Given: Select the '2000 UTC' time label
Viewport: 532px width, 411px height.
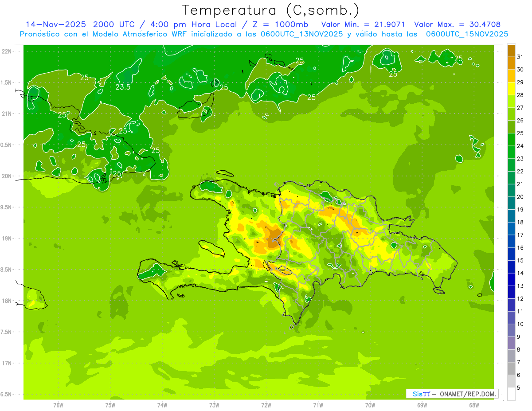Looking at the screenshot, I should coord(114,24).
